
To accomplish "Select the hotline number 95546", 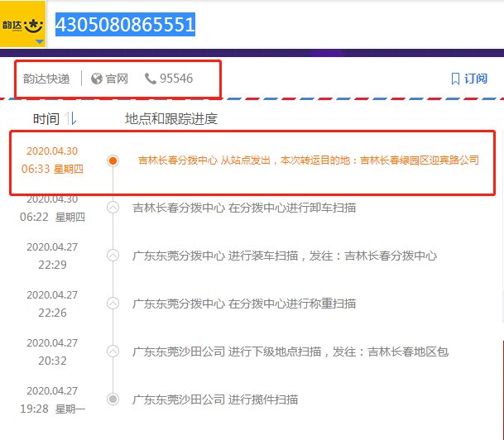I will [176, 79].
